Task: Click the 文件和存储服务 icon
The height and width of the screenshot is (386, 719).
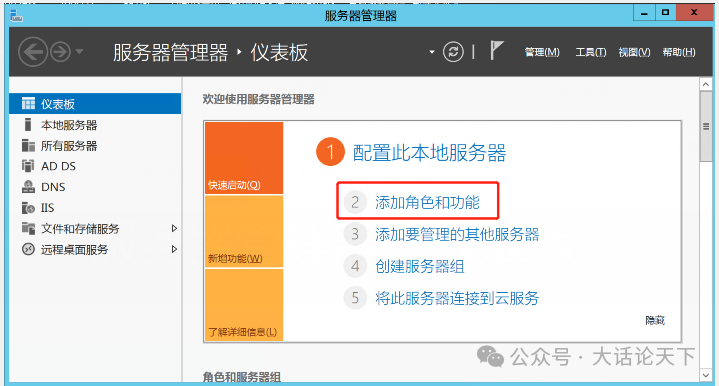Action: (28, 228)
